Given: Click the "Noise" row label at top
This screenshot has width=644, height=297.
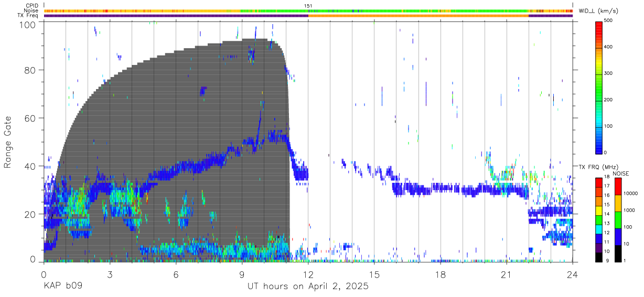Looking at the screenshot, I should pos(33,10).
